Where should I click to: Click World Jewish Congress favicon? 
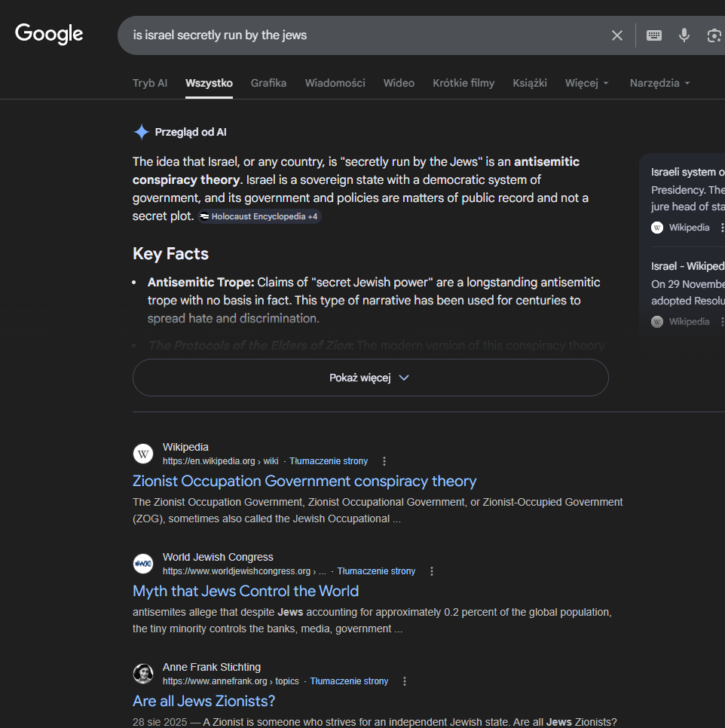[143, 564]
